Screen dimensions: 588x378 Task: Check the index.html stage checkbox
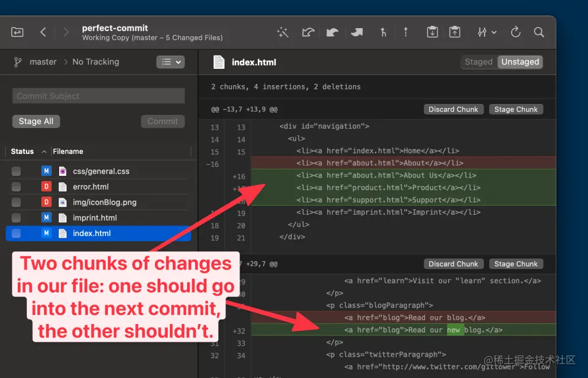[16, 233]
